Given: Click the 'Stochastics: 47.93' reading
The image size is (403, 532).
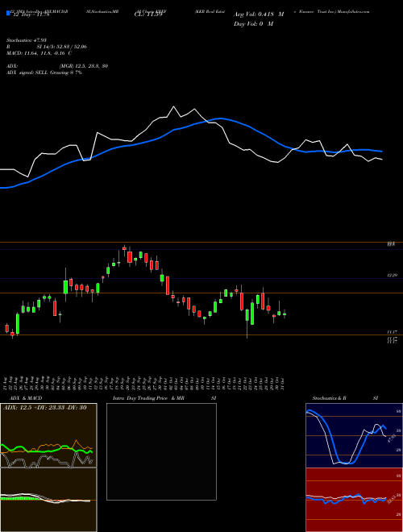Looking at the screenshot, I should (x=27, y=40).
